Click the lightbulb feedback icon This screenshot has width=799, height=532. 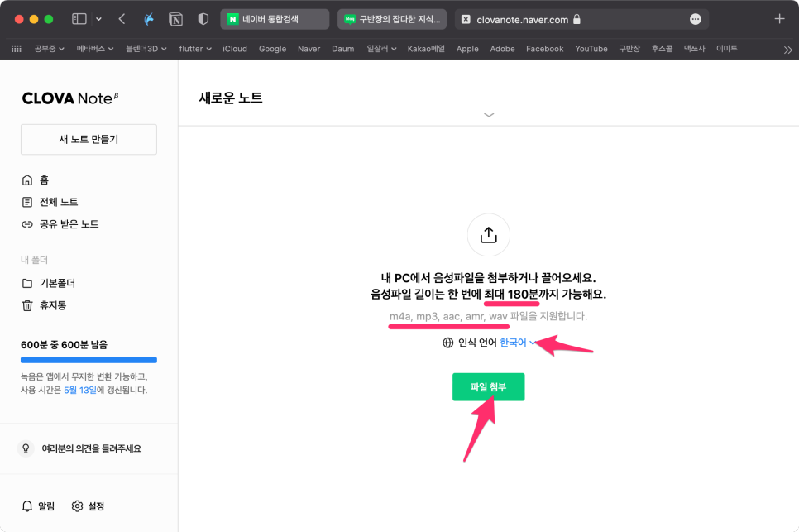click(x=26, y=448)
